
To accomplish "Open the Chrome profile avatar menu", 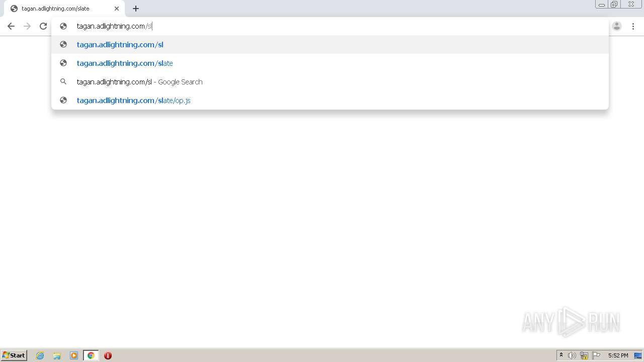I will (x=617, y=26).
